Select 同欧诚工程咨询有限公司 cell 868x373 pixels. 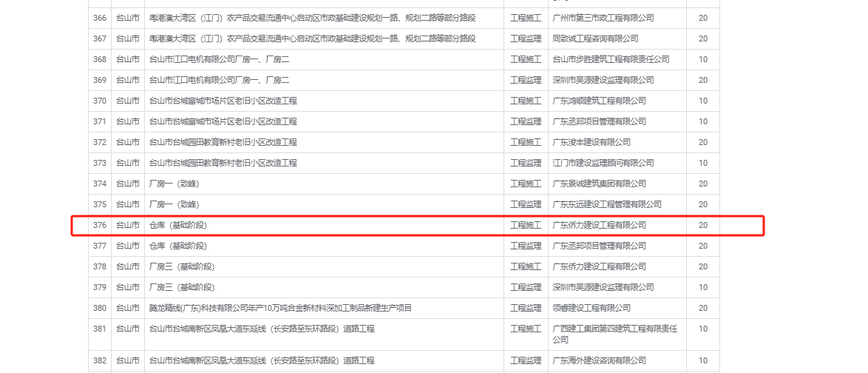pyautogui.click(x=595, y=38)
